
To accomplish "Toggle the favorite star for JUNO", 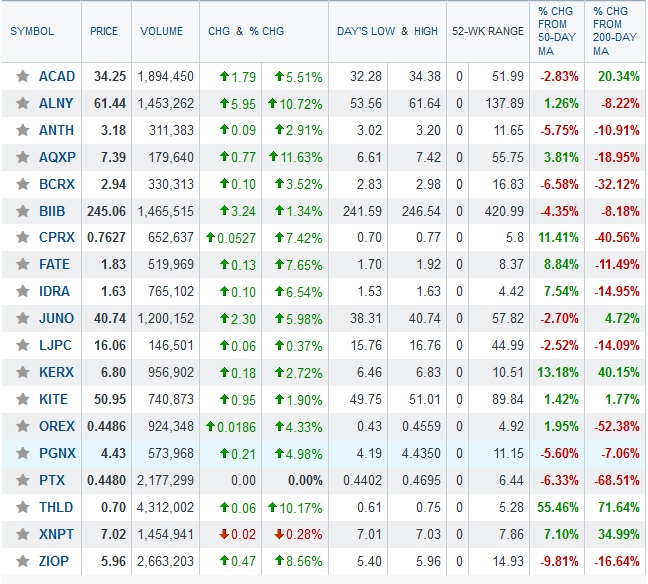I will [x=23, y=318].
